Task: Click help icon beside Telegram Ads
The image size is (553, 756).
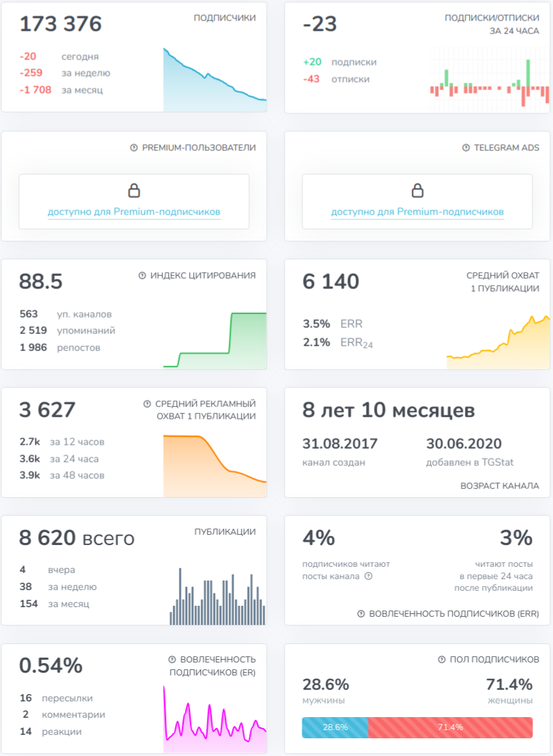Action: (466, 148)
